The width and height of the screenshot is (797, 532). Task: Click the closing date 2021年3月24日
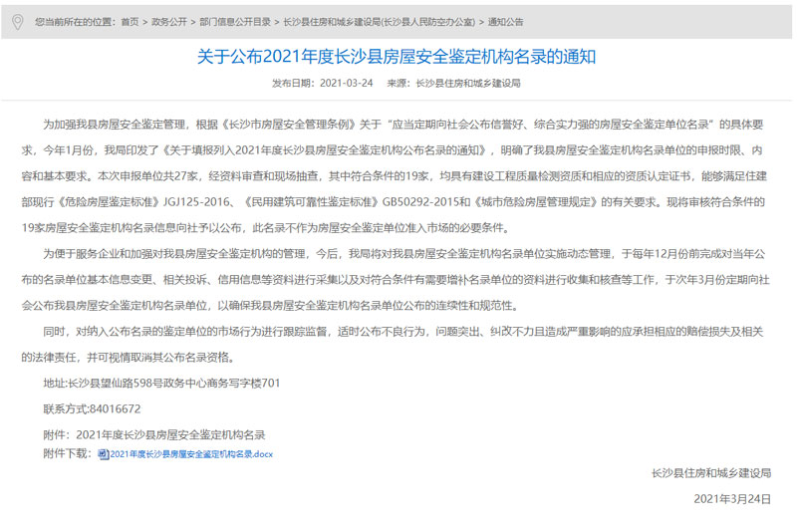click(732, 498)
